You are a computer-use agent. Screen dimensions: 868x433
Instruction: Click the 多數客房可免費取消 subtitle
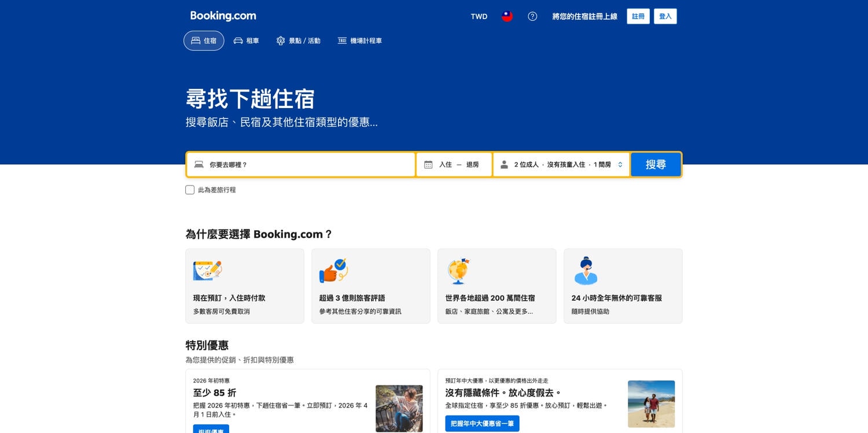(222, 312)
